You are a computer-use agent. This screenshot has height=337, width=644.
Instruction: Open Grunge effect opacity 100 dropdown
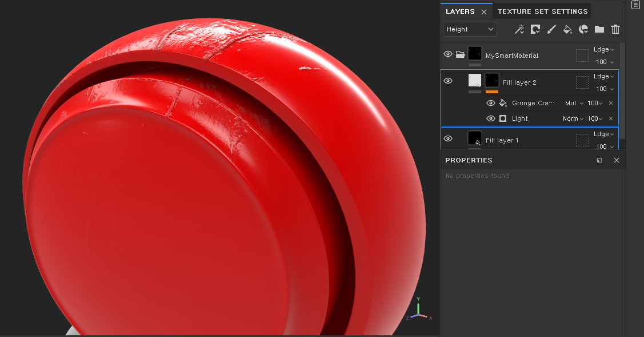pyautogui.click(x=595, y=103)
